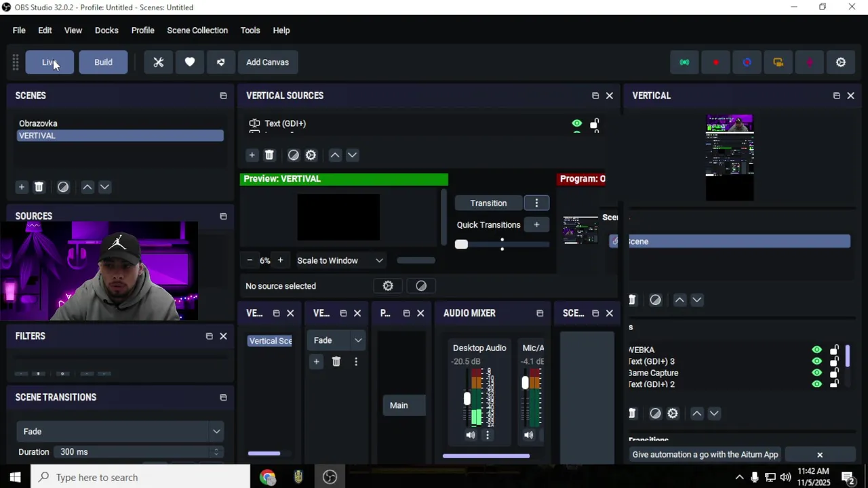Delete the selected scene with trash icon

coord(39,187)
